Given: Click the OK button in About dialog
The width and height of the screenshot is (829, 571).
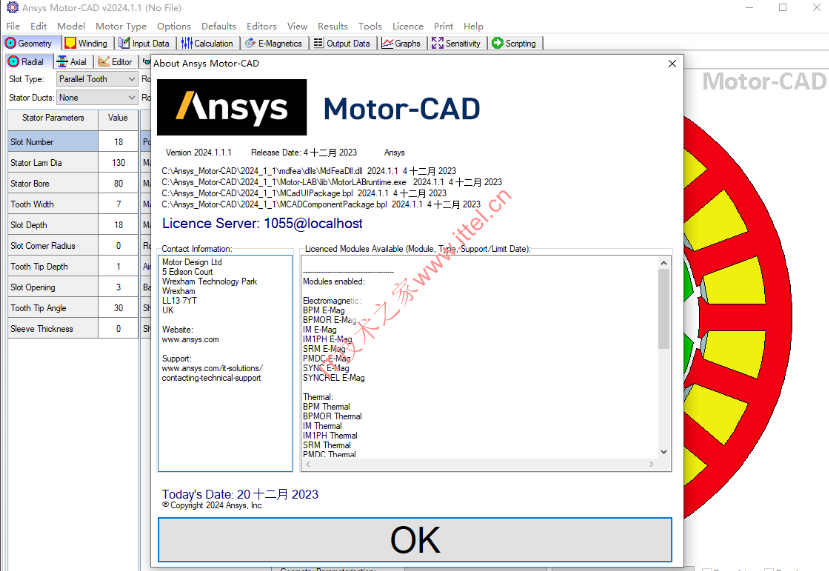Looking at the screenshot, I should [x=414, y=540].
